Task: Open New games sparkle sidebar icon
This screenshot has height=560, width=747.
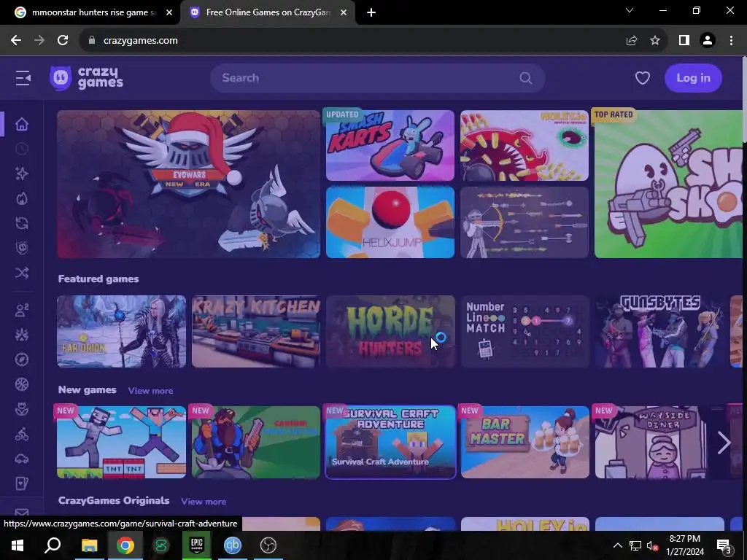Action: click(22, 174)
